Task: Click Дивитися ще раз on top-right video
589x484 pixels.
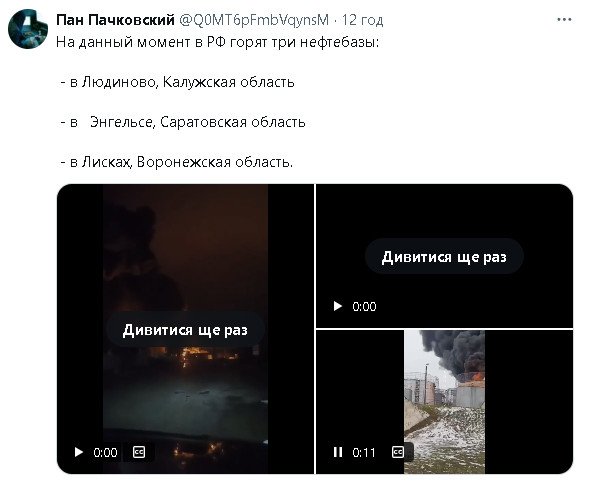Action: pyautogui.click(x=444, y=257)
